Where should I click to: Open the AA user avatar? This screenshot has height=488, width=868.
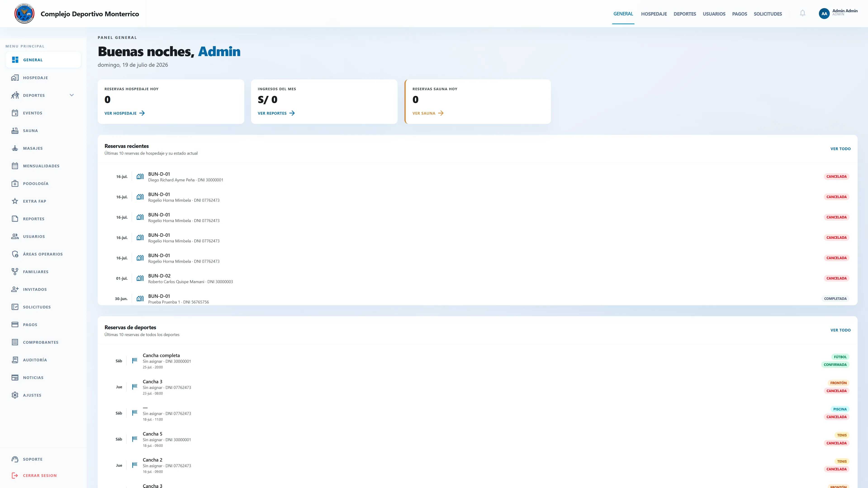click(x=824, y=14)
